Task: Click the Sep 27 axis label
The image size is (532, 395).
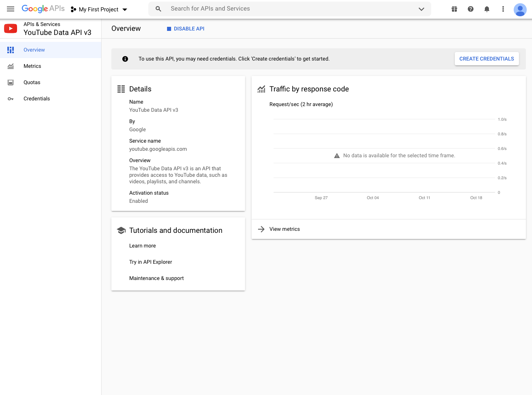Action: [321, 198]
